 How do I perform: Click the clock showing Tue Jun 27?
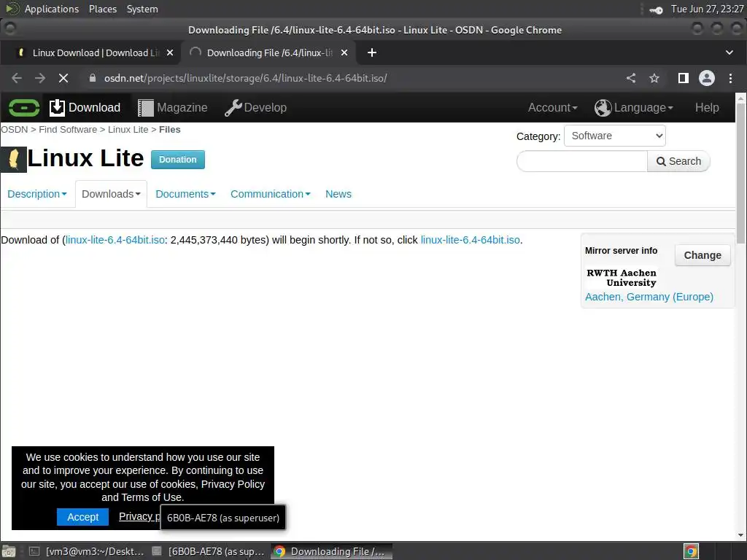coord(707,9)
